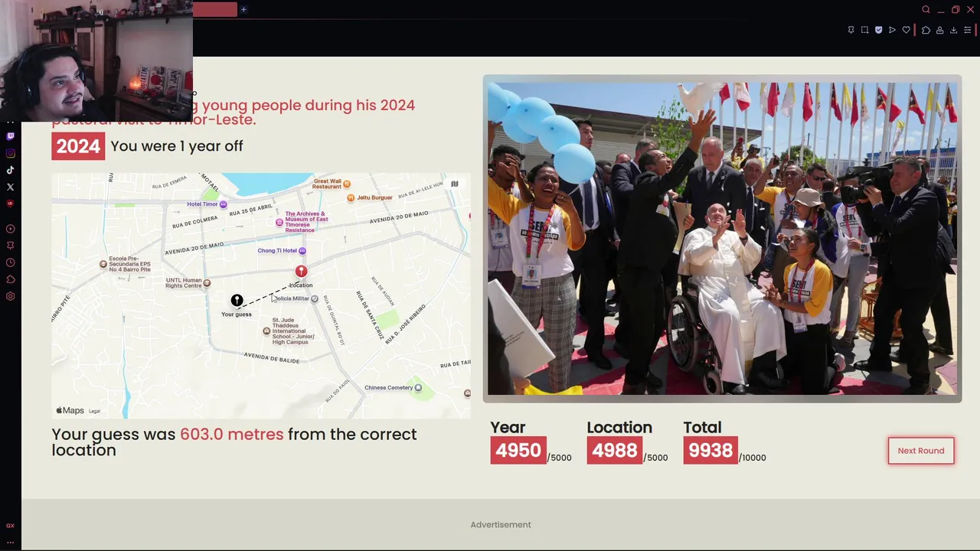980x551 pixels.
Task: Open the profile account icon in toolbar
Action: (939, 30)
